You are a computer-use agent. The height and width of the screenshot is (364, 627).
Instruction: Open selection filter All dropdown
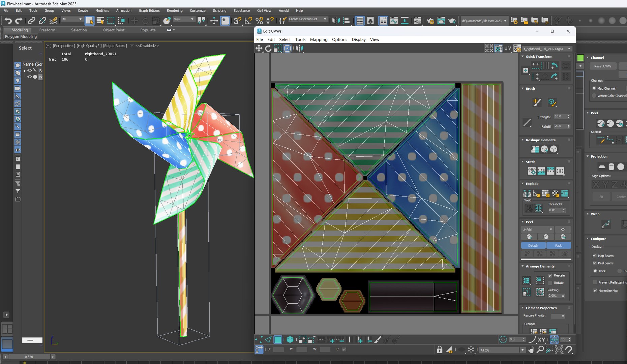[x=72, y=19]
